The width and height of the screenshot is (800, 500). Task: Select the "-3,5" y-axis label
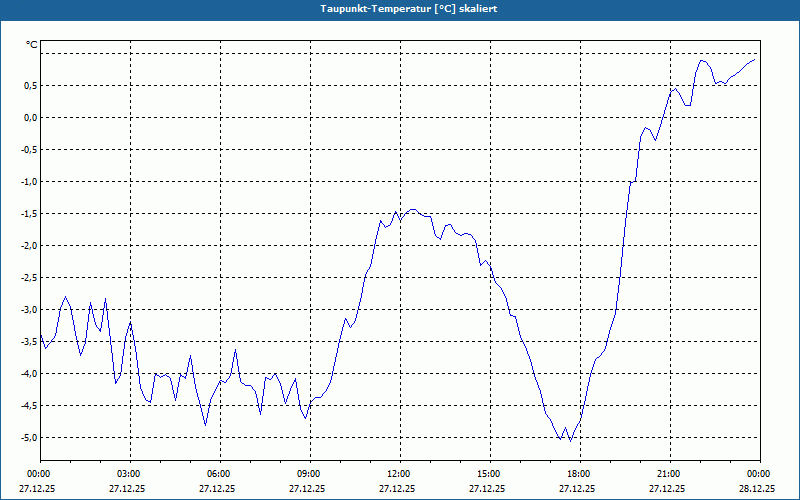point(30,342)
